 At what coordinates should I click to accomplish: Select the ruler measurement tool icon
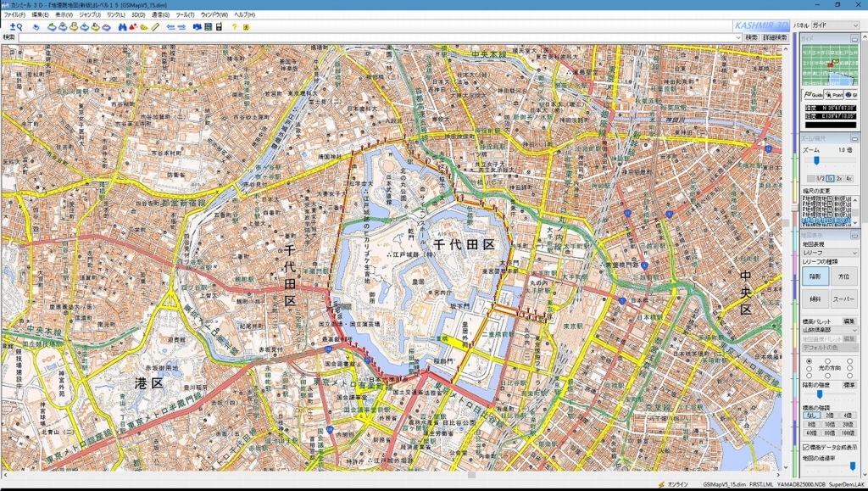155,26
